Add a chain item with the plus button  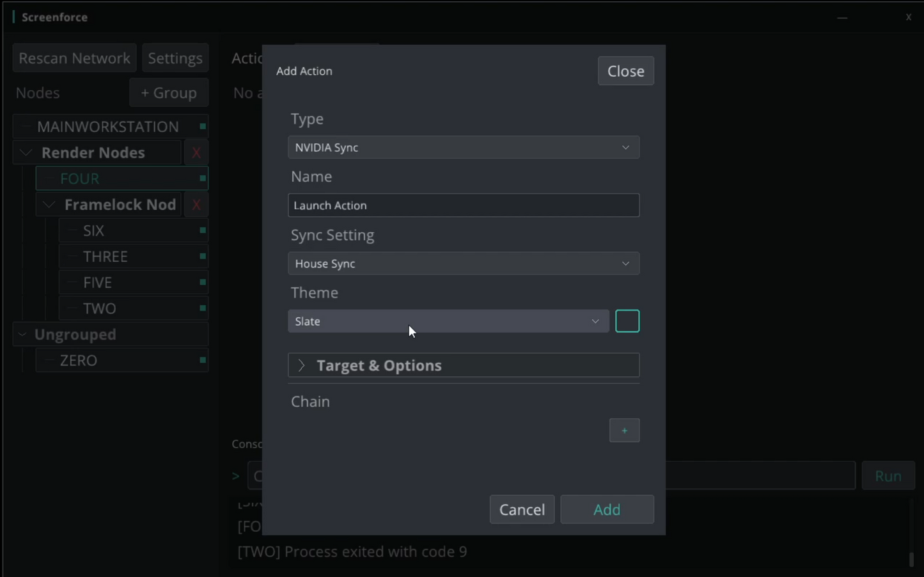[x=624, y=431]
